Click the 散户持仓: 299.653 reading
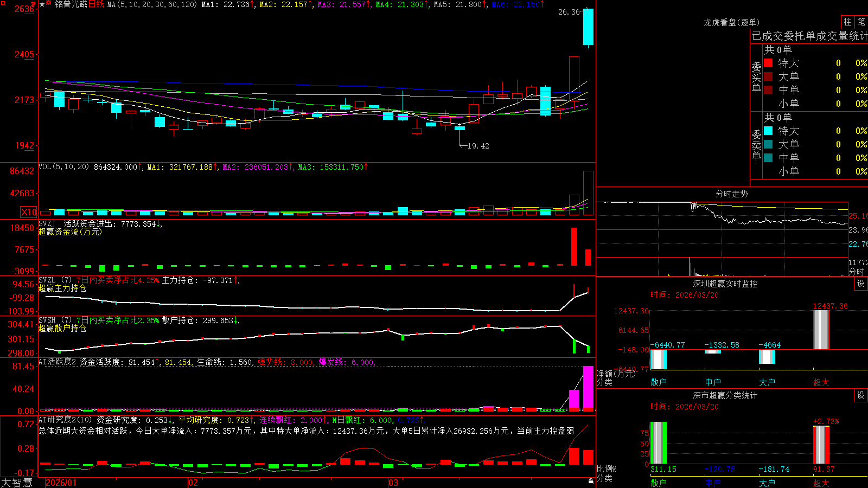This screenshot has width=868, height=488. 201,320
